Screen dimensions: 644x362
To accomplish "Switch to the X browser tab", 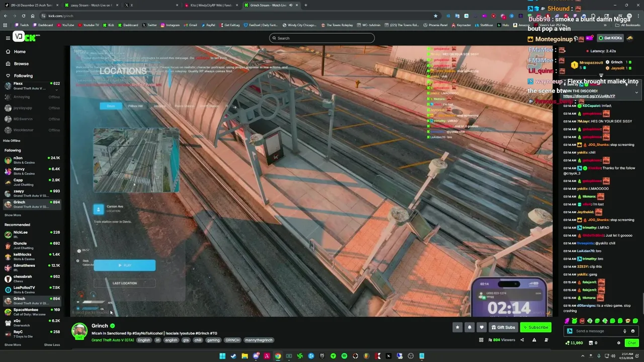I will pos(151,5).
